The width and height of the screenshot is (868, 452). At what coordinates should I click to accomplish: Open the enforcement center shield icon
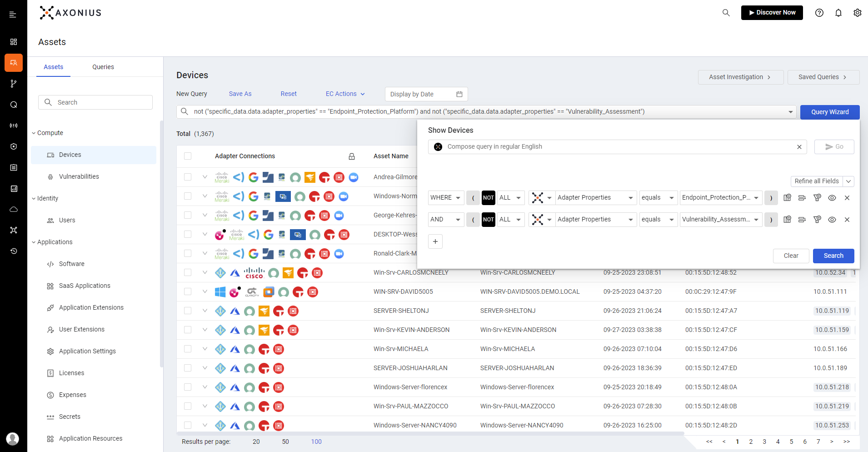click(13, 146)
